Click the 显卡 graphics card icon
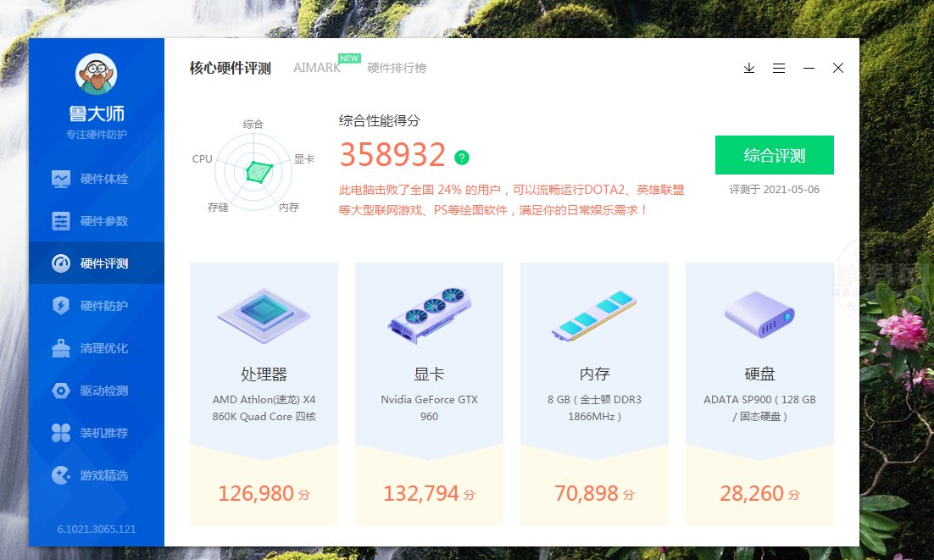The height and width of the screenshot is (560, 934). [x=429, y=316]
